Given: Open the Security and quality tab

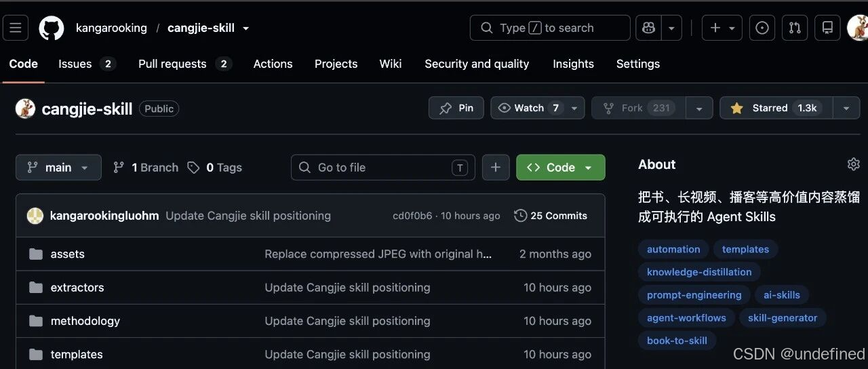Looking at the screenshot, I should coord(477,64).
